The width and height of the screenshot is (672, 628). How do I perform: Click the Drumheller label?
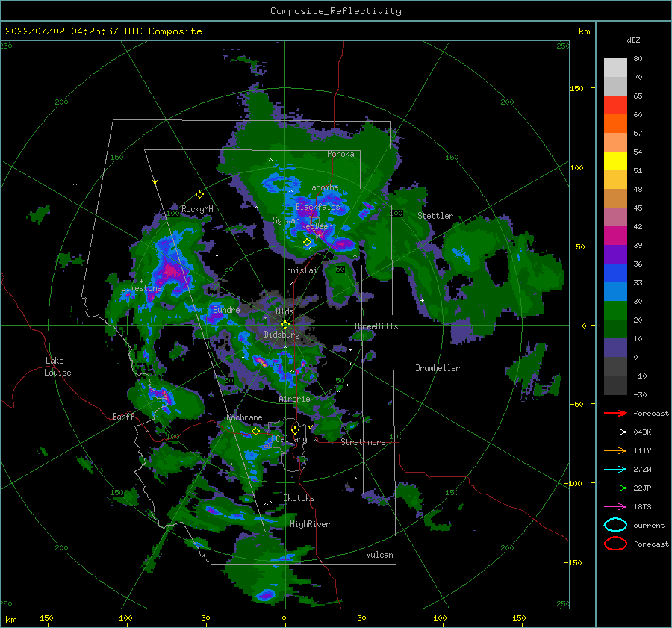(438, 368)
